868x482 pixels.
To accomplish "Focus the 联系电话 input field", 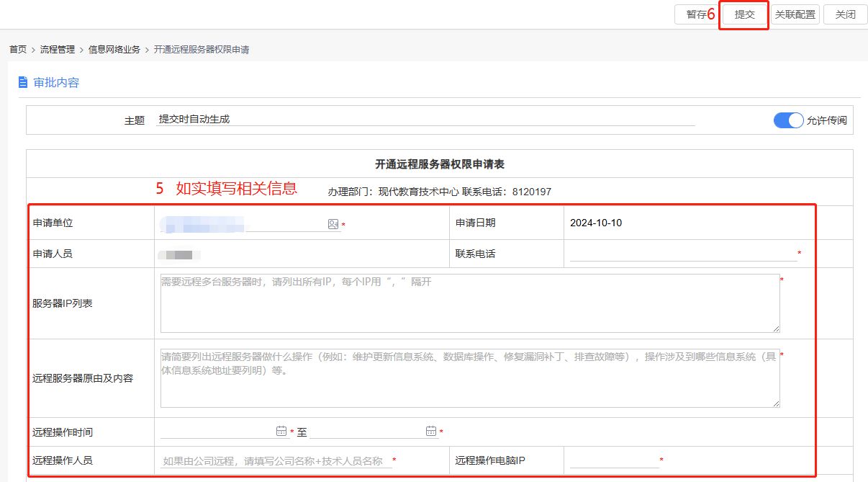I will pyautogui.click(x=682, y=253).
